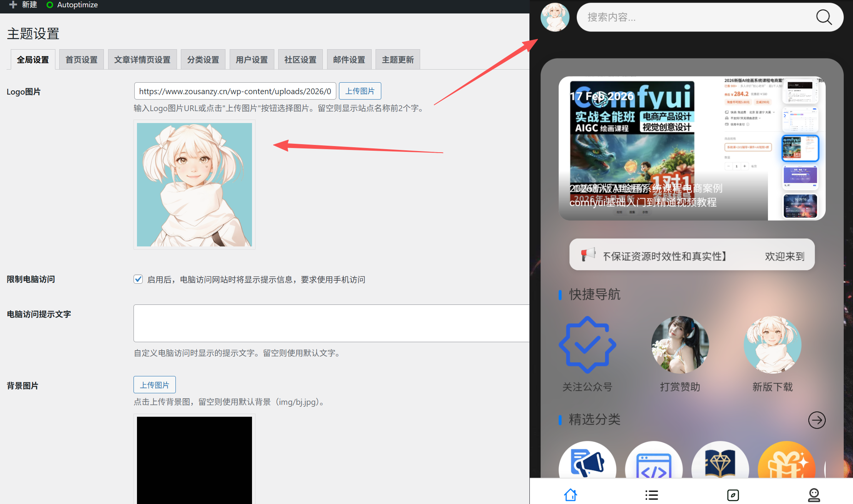Click the megaphone category icon
Viewport: 853px width, 504px height.
click(x=588, y=462)
